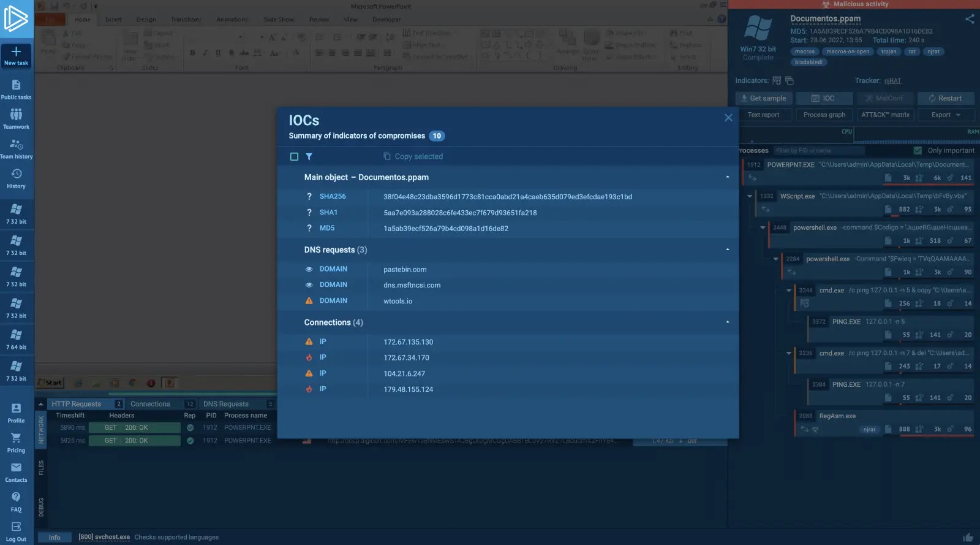Collapse powershell.exe 2284 process node
The width and height of the screenshot is (980, 545).
(x=775, y=259)
